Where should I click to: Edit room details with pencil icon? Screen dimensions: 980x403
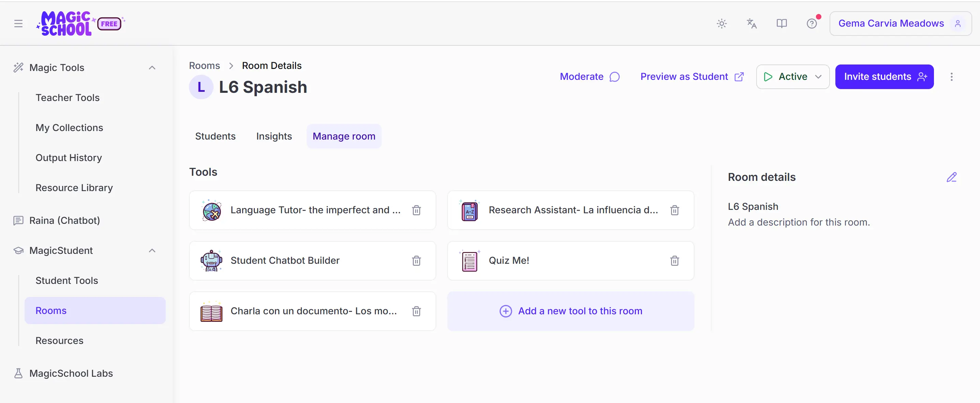click(x=951, y=177)
